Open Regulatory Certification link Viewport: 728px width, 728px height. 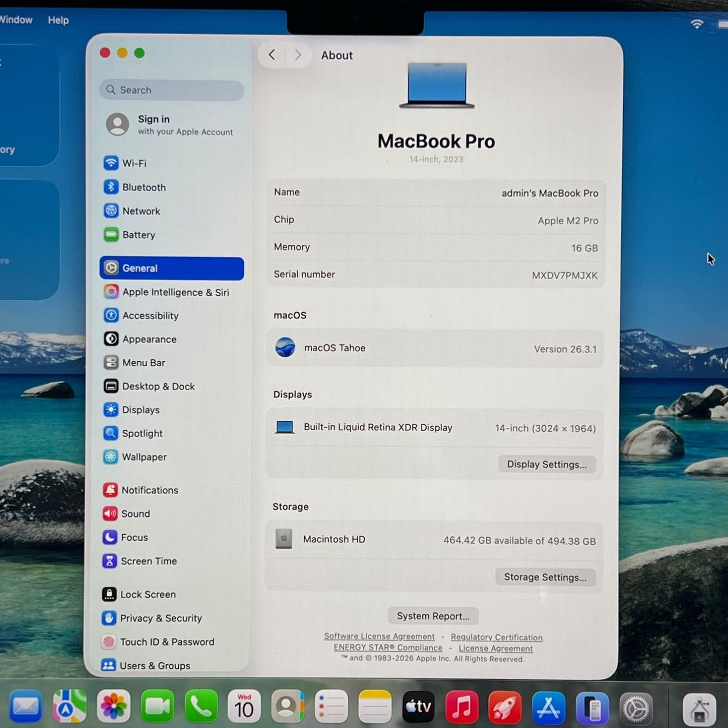click(497, 637)
